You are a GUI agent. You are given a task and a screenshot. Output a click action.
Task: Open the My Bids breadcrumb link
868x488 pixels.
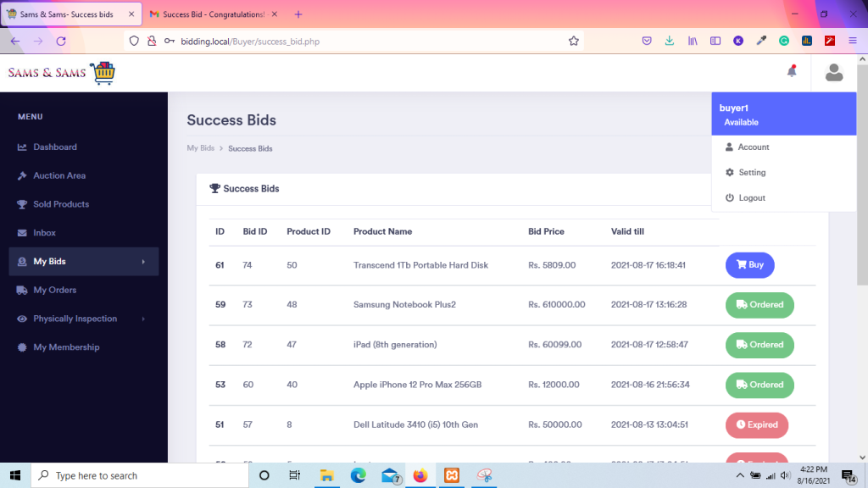[x=200, y=148]
